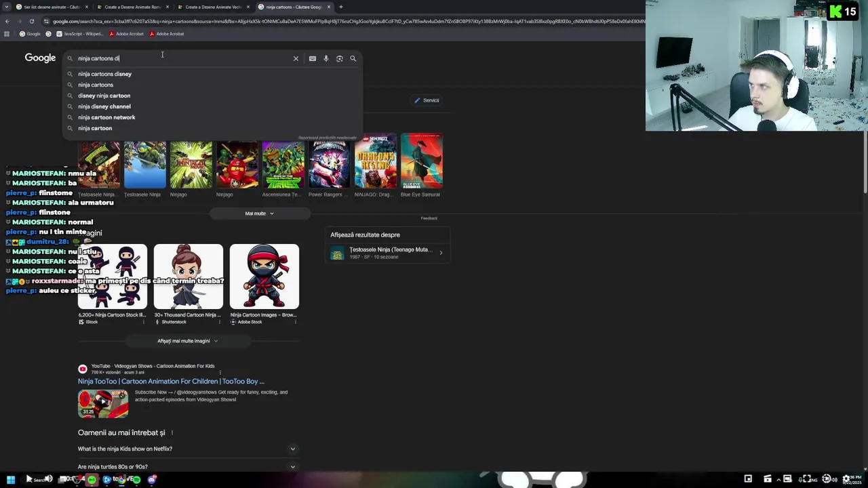Open the taskbar clock and date

tap(854, 479)
